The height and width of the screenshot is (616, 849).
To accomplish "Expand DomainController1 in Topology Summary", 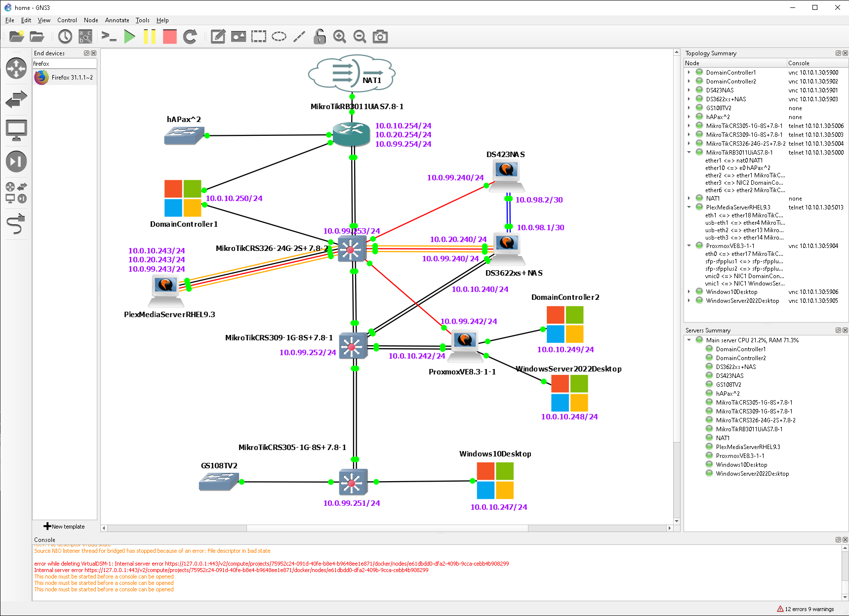I will [689, 72].
